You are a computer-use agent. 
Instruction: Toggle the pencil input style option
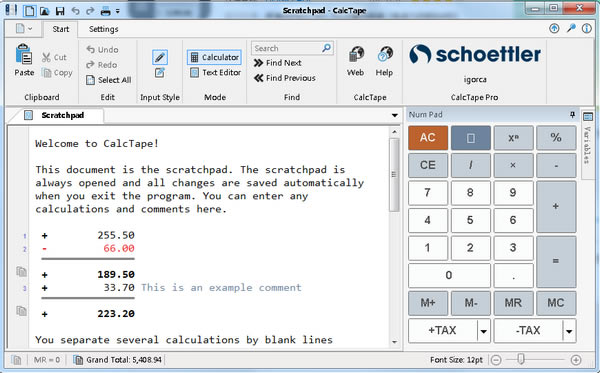click(160, 57)
